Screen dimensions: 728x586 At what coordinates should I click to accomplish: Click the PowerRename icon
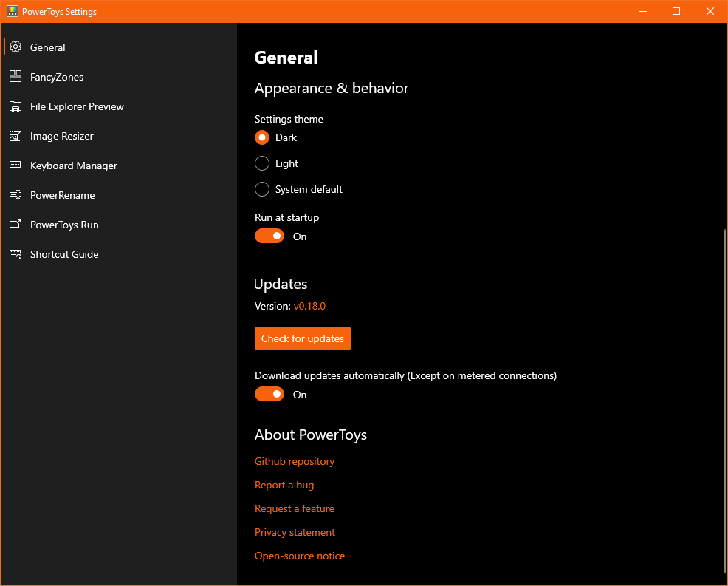coord(16,194)
